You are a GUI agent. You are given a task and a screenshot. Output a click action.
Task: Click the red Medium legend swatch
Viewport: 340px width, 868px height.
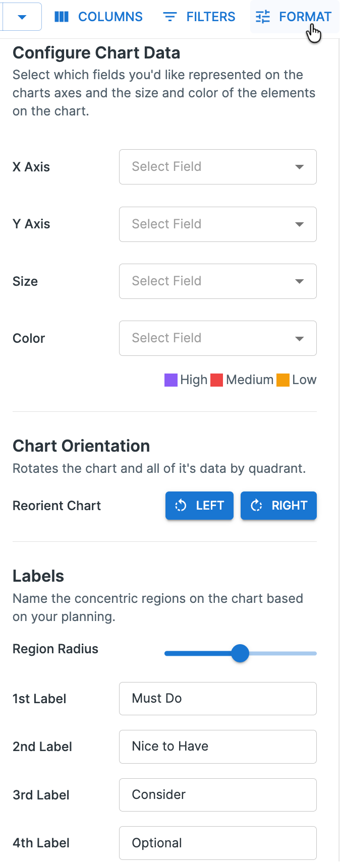click(x=218, y=380)
